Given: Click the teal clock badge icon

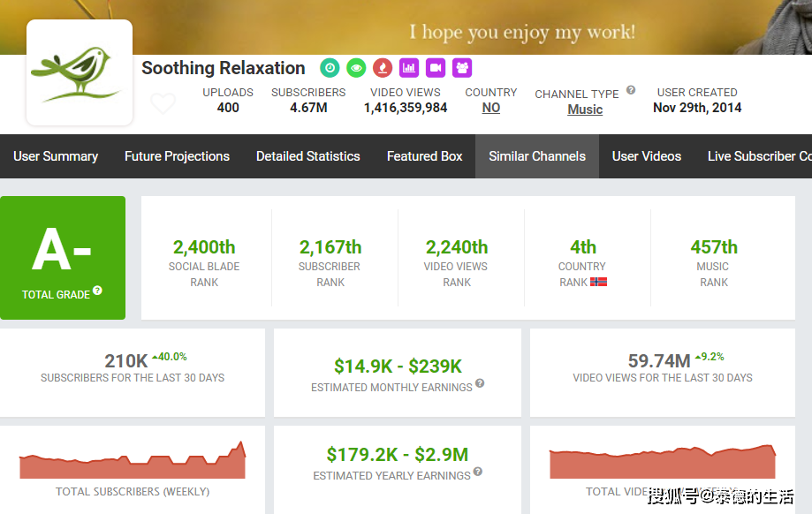Looking at the screenshot, I should pyautogui.click(x=330, y=68).
